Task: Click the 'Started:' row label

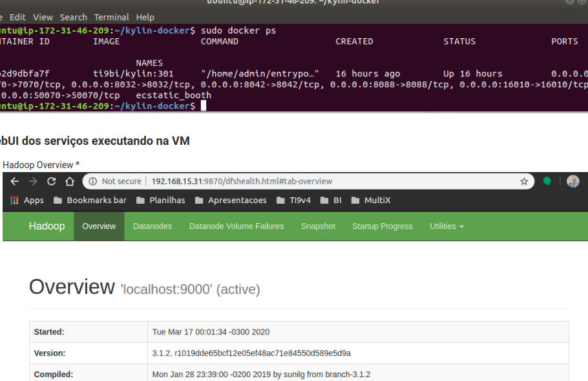Action: 49,332
